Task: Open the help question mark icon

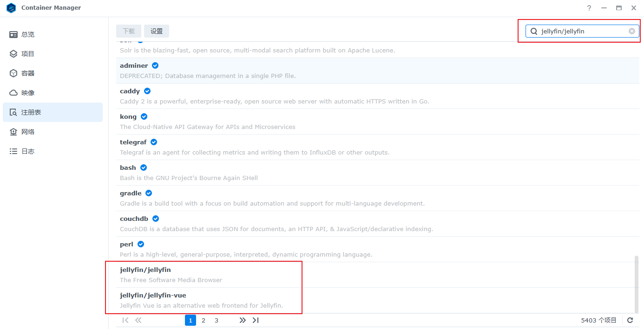Action: pos(589,8)
